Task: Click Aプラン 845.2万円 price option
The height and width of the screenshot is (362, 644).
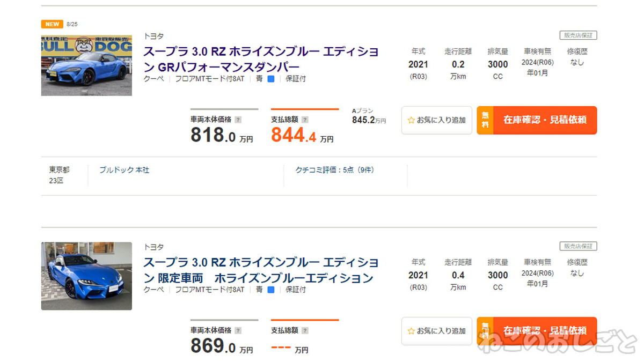Action: [x=369, y=116]
